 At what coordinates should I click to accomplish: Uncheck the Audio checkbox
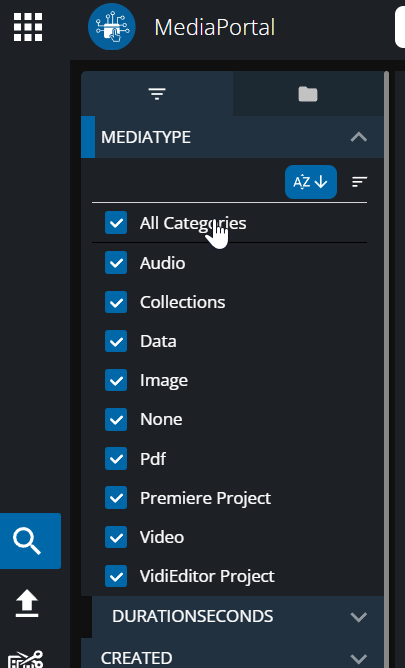116,262
